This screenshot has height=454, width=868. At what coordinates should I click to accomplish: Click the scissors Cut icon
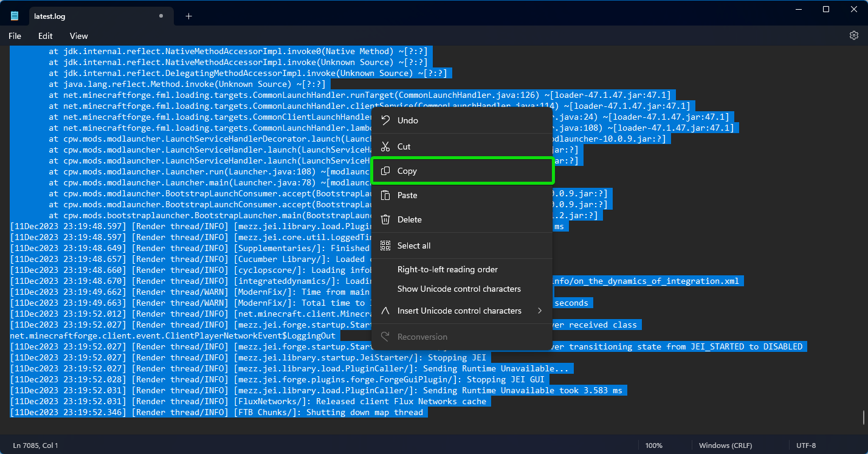pos(385,146)
